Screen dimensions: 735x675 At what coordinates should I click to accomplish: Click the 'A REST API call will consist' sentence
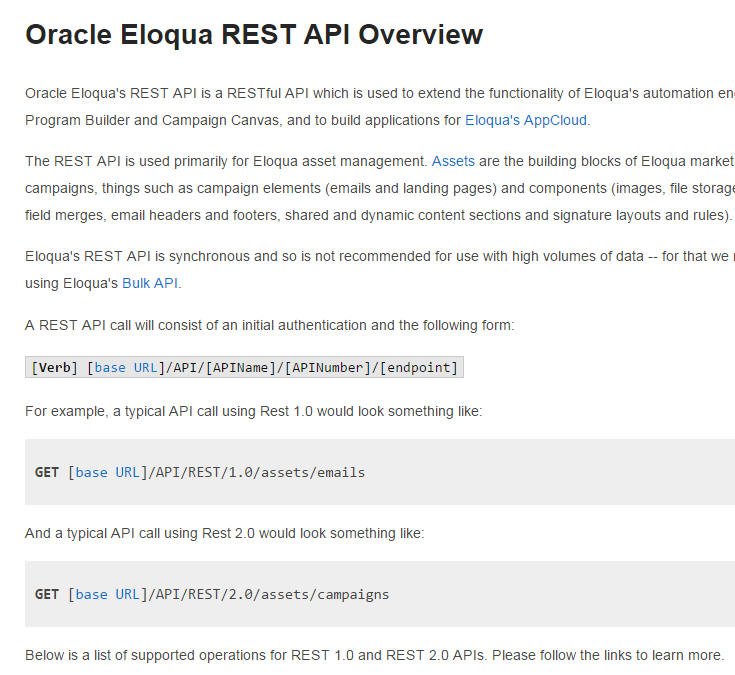[x=270, y=325]
